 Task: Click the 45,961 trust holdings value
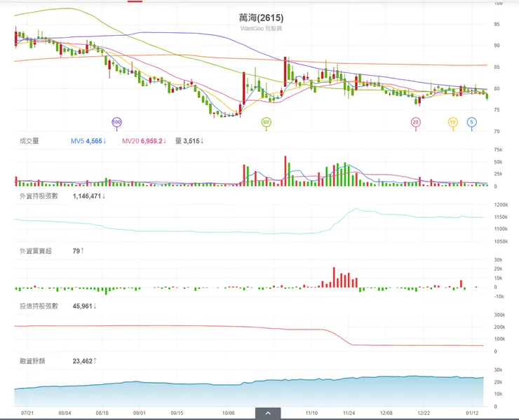(84, 306)
